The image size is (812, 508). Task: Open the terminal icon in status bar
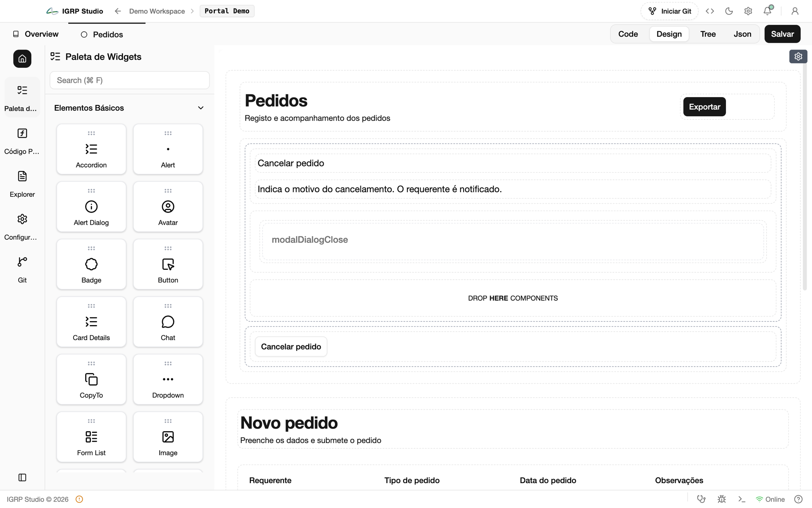point(742,499)
